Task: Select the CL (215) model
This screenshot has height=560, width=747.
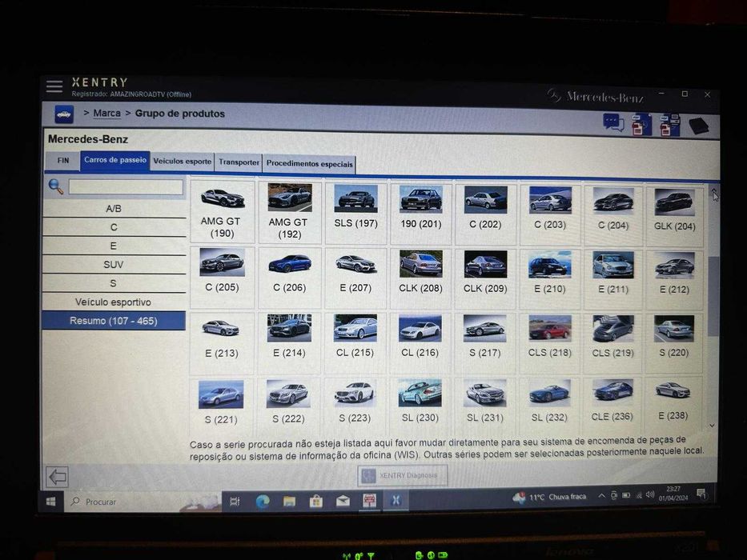Action: 355,342
